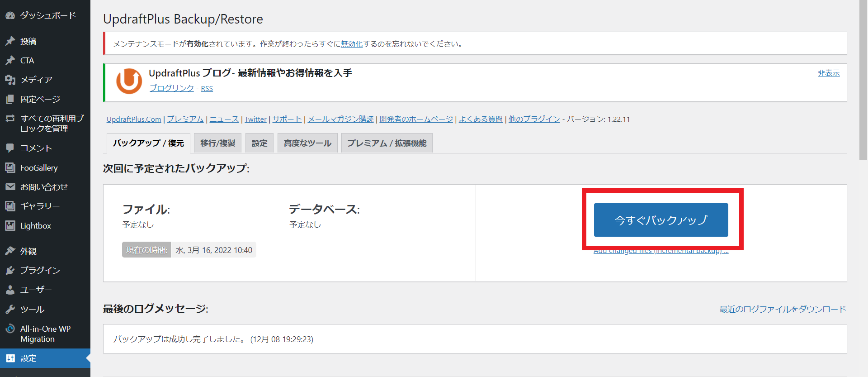Image resolution: width=868 pixels, height=377 pixels.
Task: Click the page vertical scrollbar
Action: pyautogui.click(x=863, y=80)
